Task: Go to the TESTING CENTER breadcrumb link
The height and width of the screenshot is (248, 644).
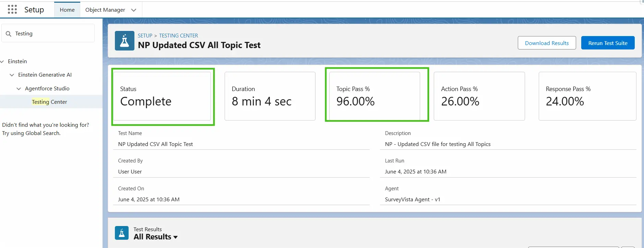Action: pos(178,36)
